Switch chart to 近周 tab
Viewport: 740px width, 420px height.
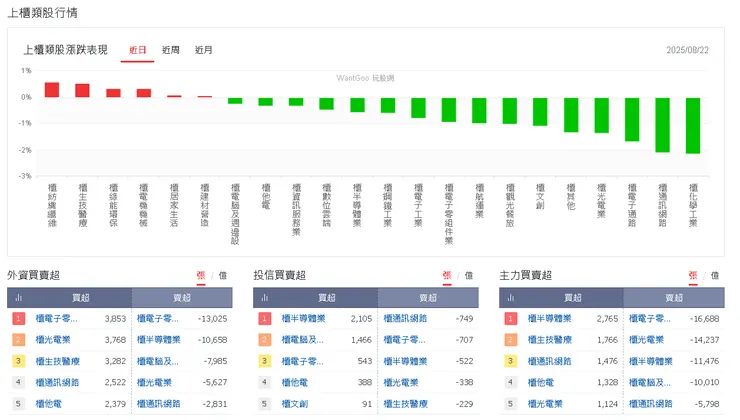[170, 50]
